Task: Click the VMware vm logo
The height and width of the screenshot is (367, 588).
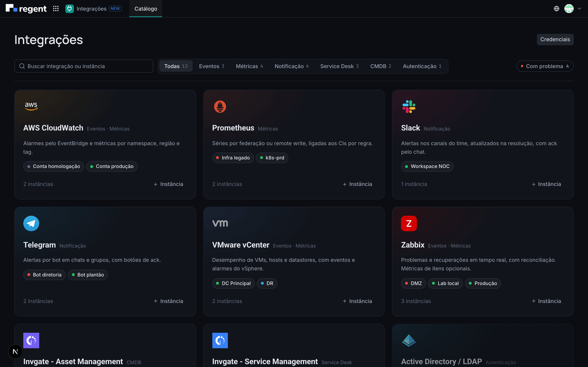Action: [x=220, y=223]
